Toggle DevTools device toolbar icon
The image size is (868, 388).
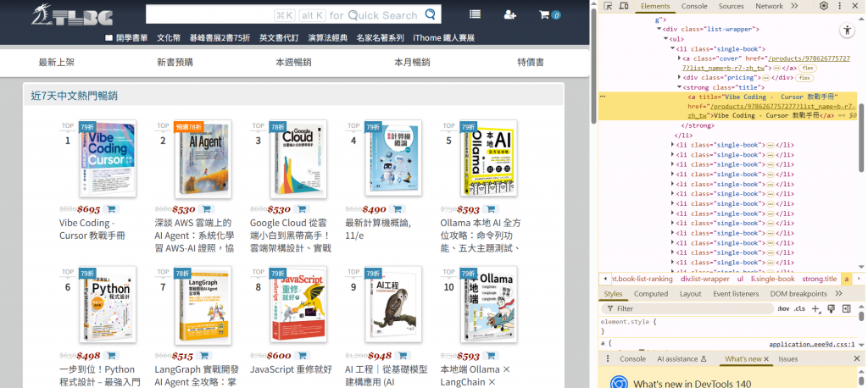623,6
